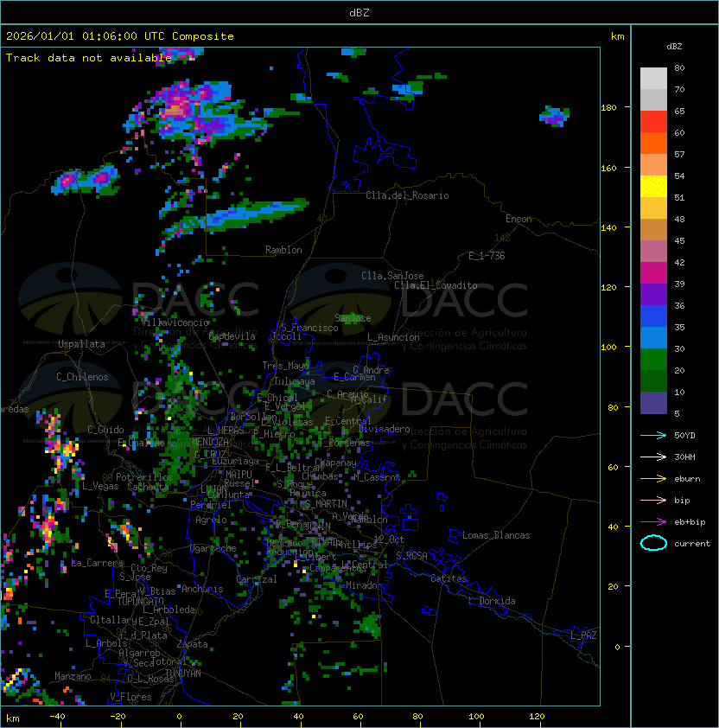Viewport: 719px width, 728px height.
Task: Click the '30HM' legend label
Action: tap(684, 457)
